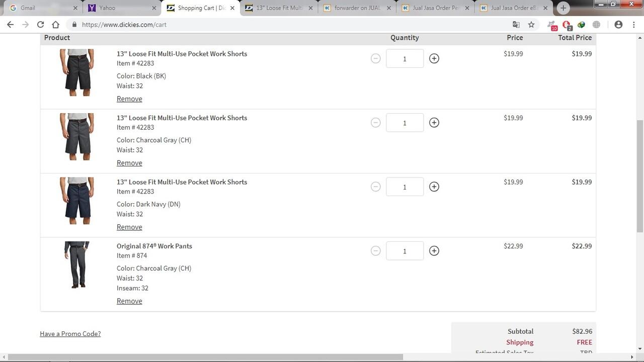Screen dimensions: 644x362
Task: Click the gray globe extension icon
Action: coord(597,24)
